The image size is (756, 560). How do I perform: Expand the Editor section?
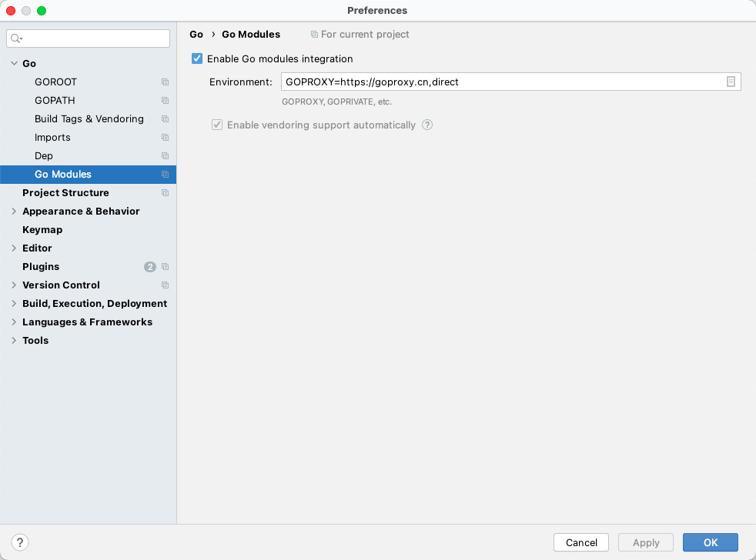coord(14,248)
